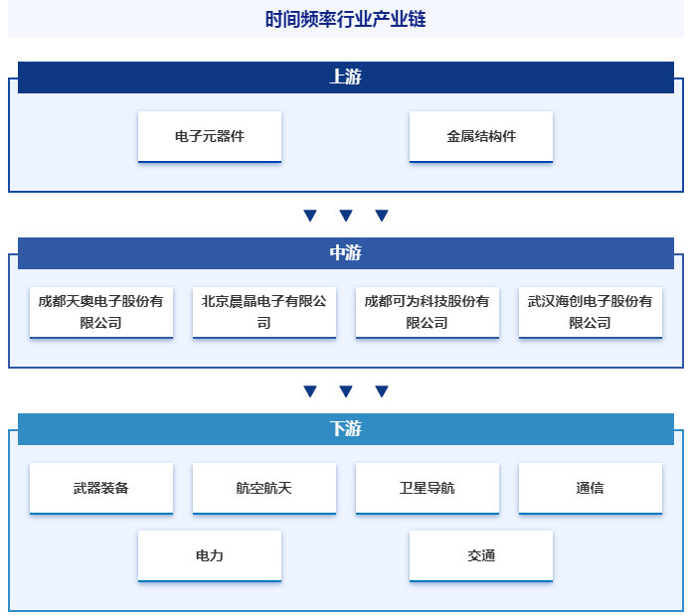Select the 中游 section header
Viewport: 692px width, 616px height.
click(346, 253)
